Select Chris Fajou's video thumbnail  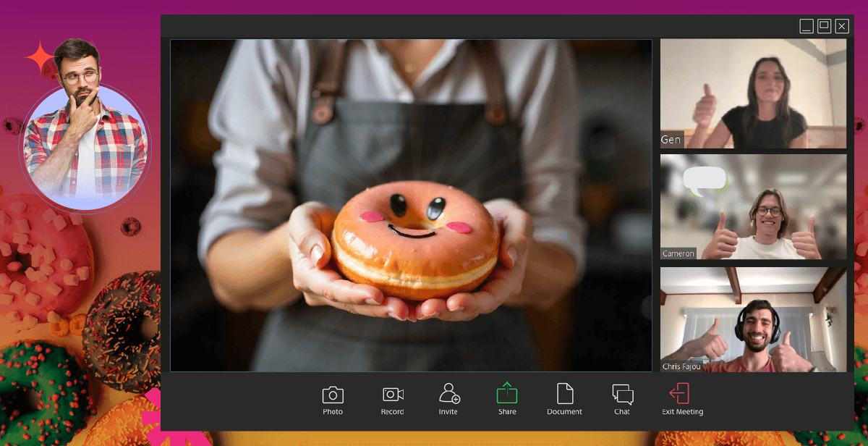(753, 319)
